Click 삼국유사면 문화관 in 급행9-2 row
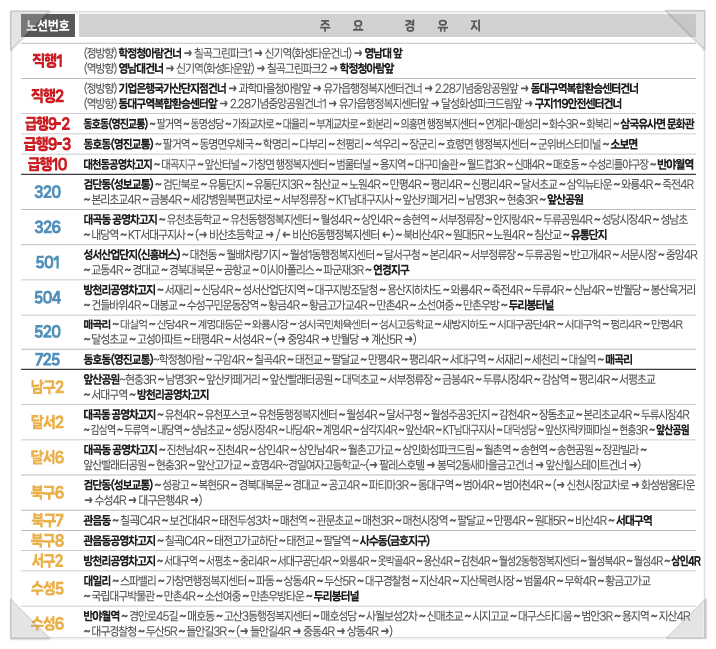The image size is (716, 649). coord(657,124)
